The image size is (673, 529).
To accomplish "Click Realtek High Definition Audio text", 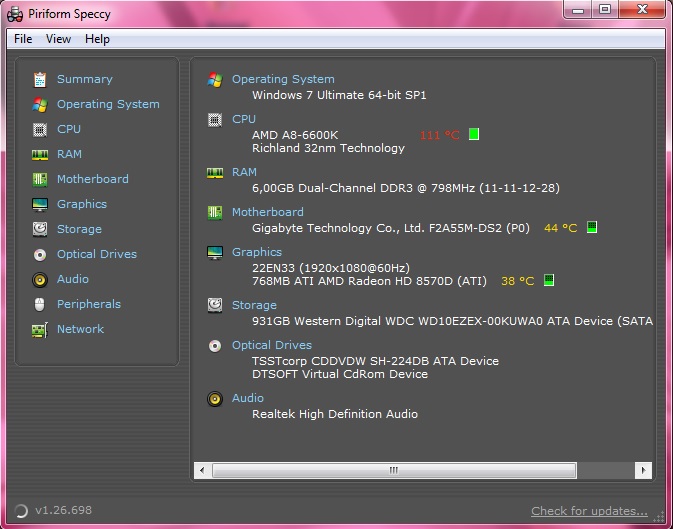I will pyautogui.click(x=335, y=414).
